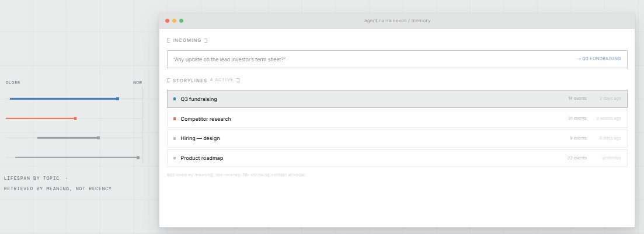Click the gray marker beside Hiring — design

pos(175,138)
